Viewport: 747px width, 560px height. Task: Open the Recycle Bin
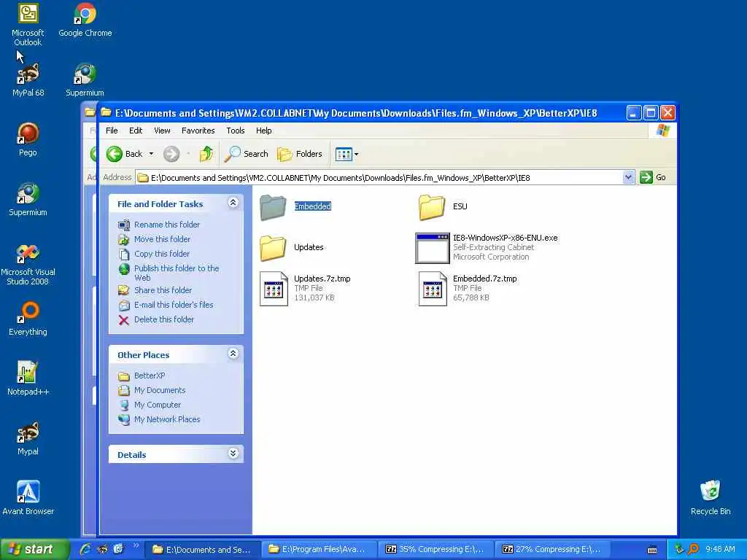[x=711, y=498]
